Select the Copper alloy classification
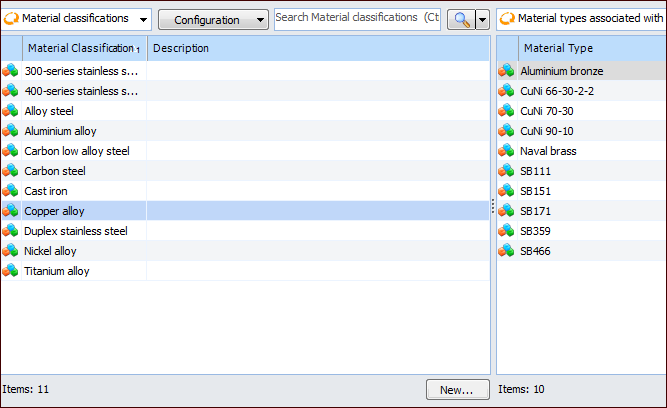The width and height of the screenshot is (667, 408). pyautogui.click(x=54, y=211)
